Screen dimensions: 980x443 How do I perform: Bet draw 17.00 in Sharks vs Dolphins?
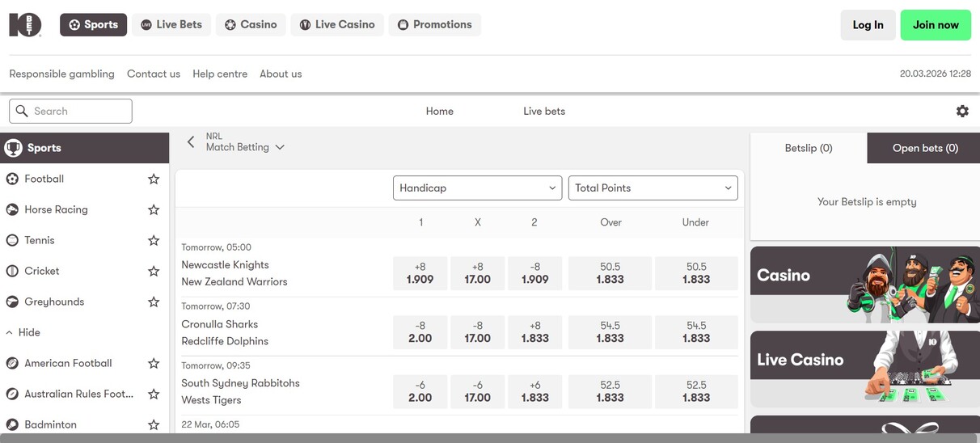pos(478,332)
